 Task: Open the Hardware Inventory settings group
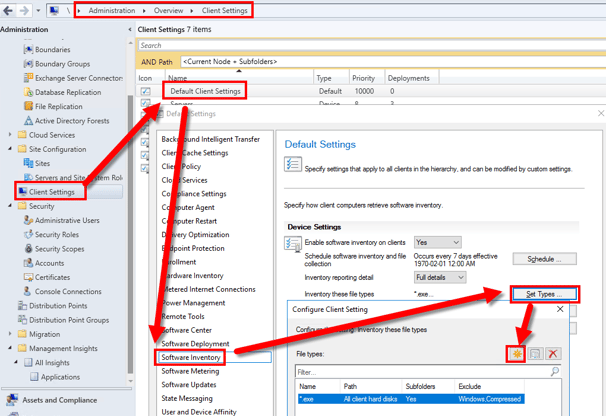(192, 276)
